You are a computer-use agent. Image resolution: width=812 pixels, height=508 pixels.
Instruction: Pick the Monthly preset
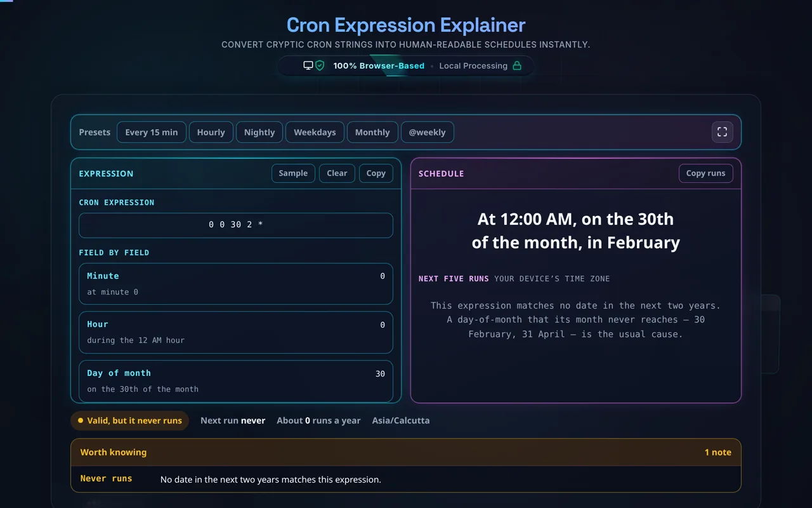372,132
